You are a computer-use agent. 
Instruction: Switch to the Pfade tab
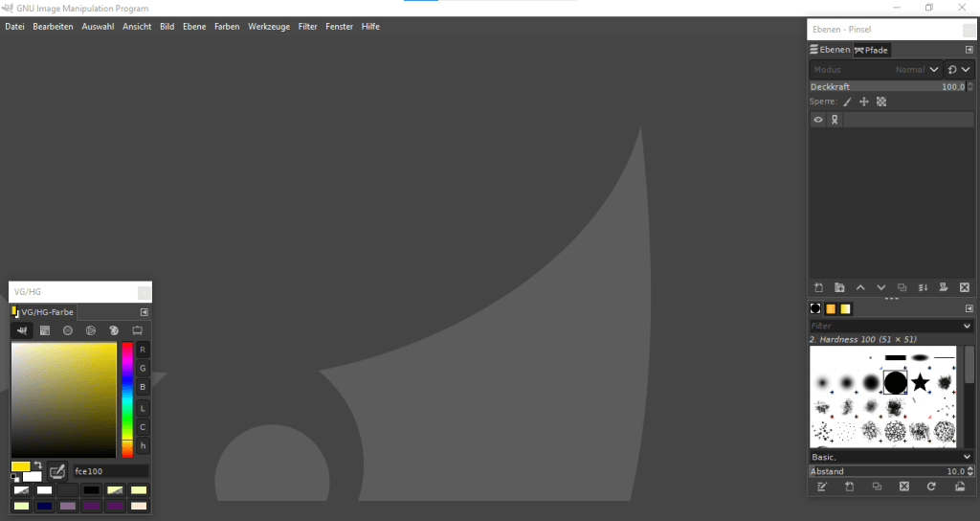tap(872, 50)
